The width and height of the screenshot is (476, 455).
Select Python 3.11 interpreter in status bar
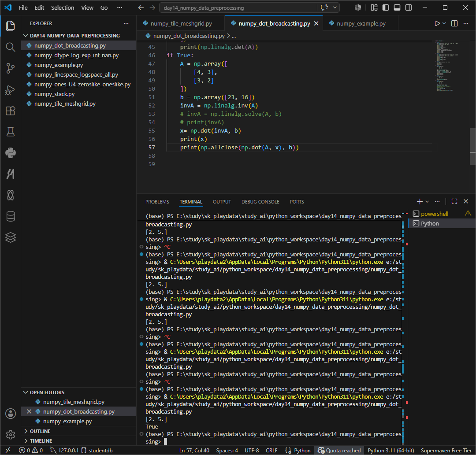pyautogui.click(x=390, y=450)
